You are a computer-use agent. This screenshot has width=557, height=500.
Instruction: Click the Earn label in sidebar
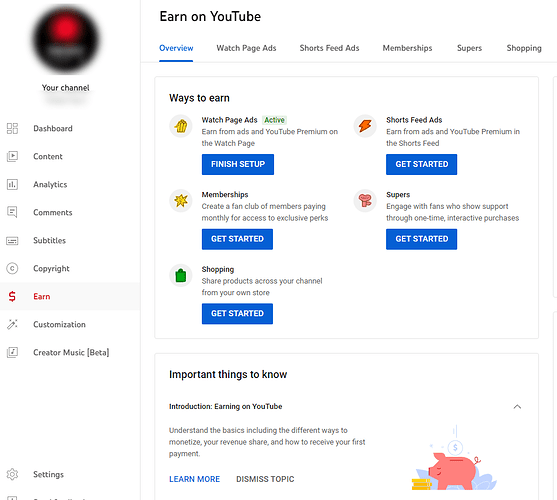[x=42, y=297]
